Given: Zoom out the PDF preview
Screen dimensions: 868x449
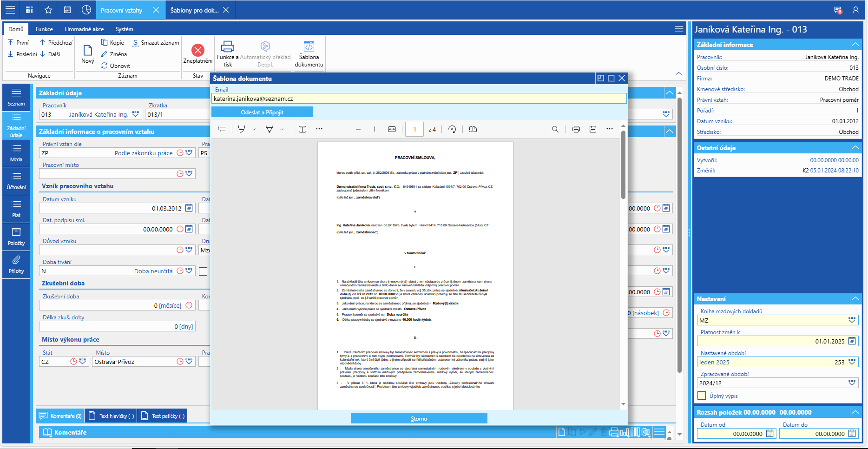Looking at the screenshot, I should tap(358, 129).
